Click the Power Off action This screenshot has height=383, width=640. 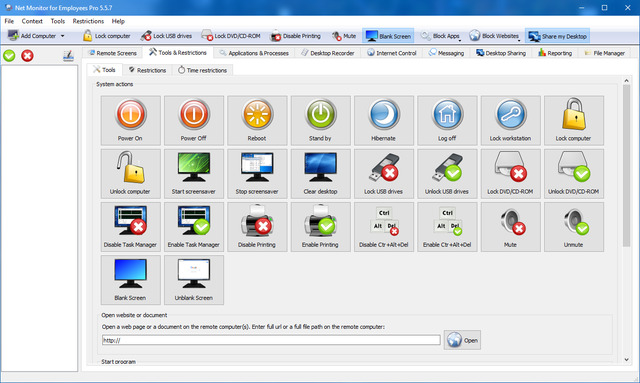(194, 120)
